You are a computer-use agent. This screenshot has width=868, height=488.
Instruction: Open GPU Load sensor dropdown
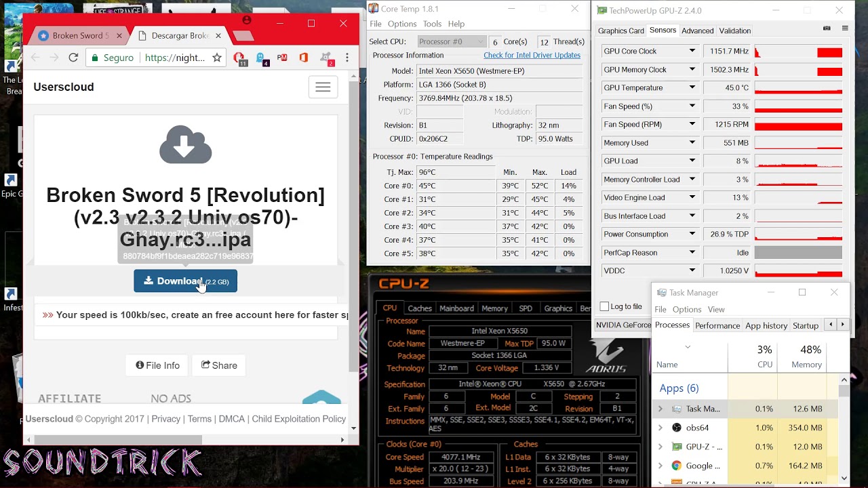[692, 161]
